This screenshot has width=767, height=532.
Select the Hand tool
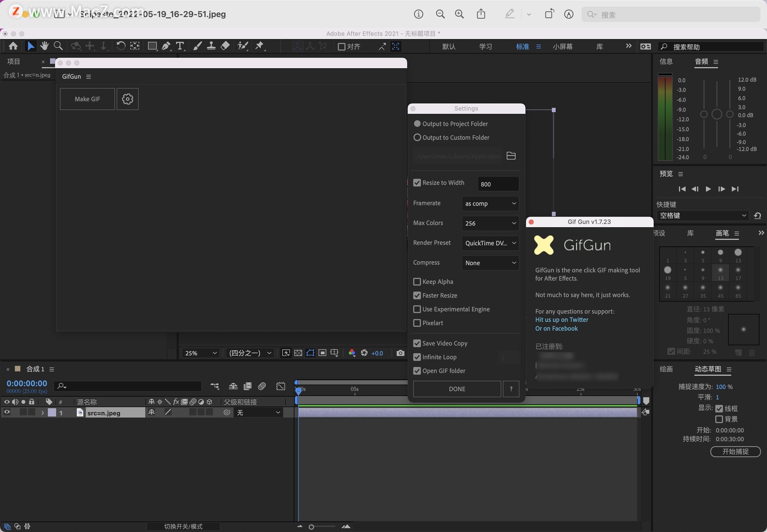[x=44, y=46]
